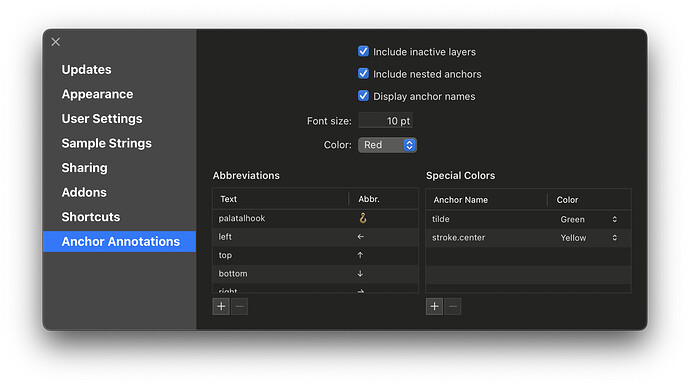The width and height of the screenshot is (690, 386).
Task: Open the Shortcuts section
Action: click(x=91, y=217)
